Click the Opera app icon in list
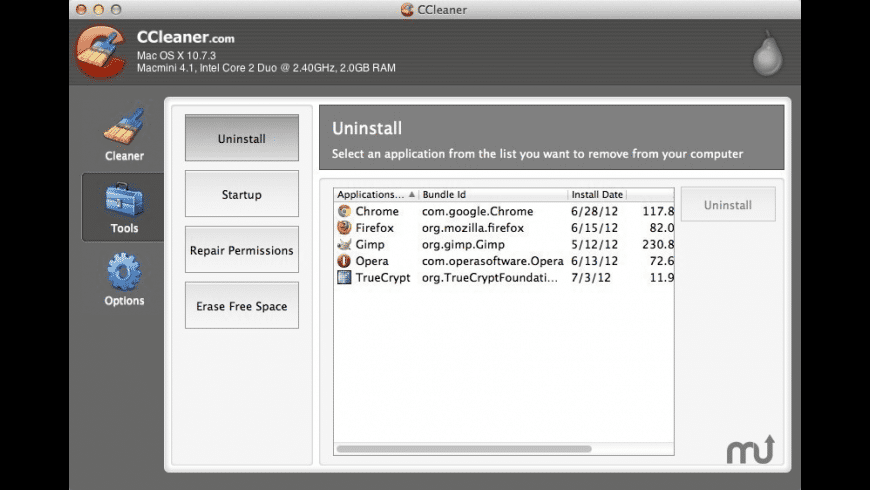This screenshot has width=870, height=490. tap(344, 261)
